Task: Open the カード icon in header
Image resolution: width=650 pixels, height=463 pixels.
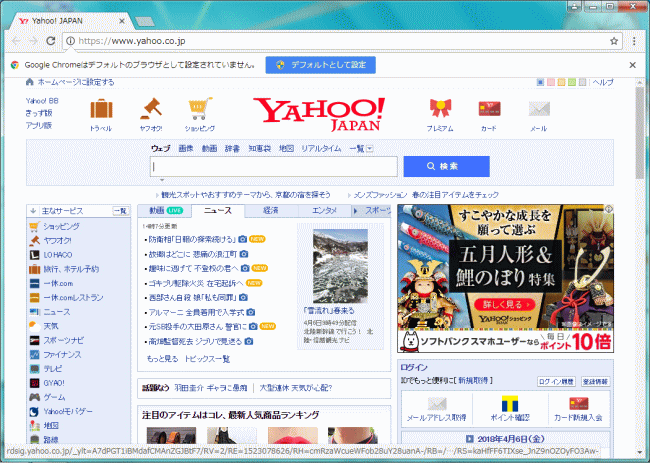Action: (x=489, y=109)
